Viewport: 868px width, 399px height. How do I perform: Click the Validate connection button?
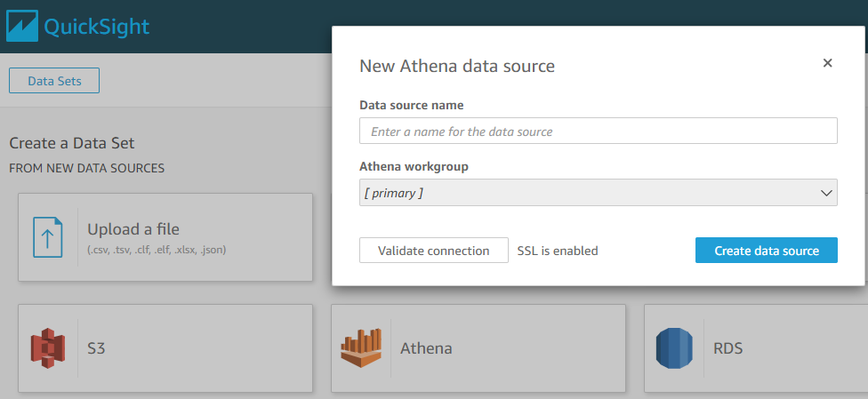coord(433,251)
